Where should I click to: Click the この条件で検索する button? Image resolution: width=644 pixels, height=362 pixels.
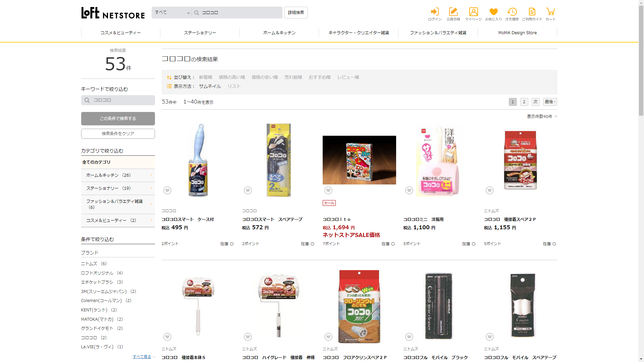[x=118, y=119]
